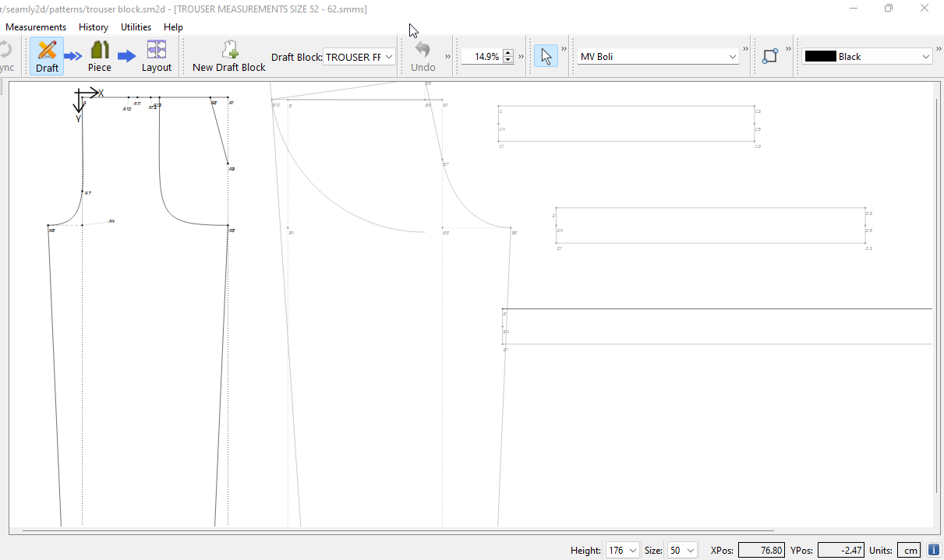
Task: Open the Measurements menu
Action: (36, 27)
